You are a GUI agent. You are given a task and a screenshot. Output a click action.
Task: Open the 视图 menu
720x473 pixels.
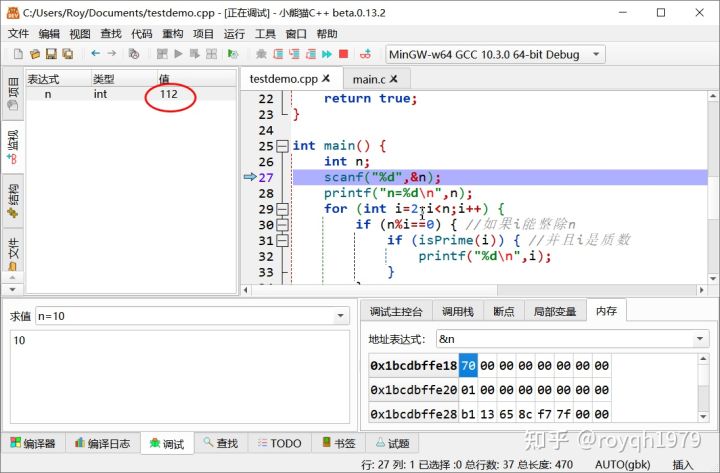80,34
